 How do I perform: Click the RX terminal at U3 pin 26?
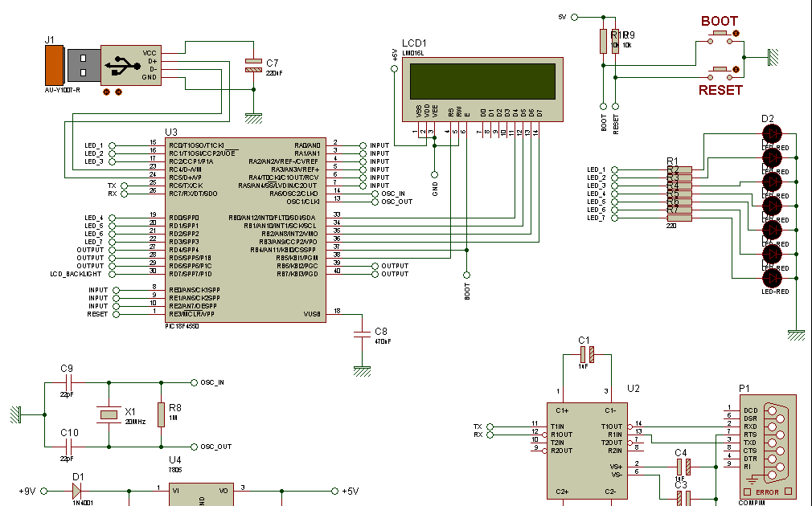click(x=124, y=194)
